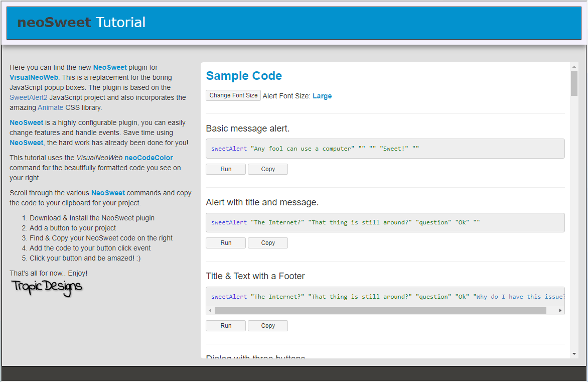Click the footer code block's scroll left arrow
The height and width of the screenshot is (382, 588).
210,311
